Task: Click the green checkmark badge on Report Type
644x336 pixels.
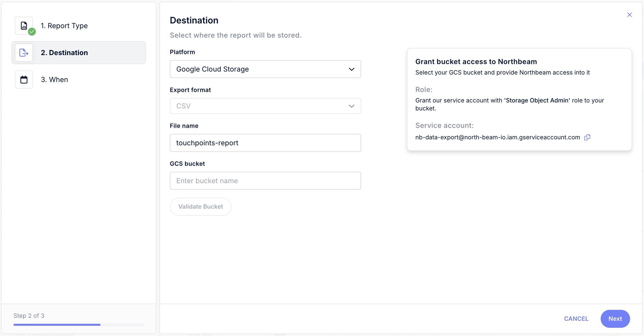Action: point(32,32)
